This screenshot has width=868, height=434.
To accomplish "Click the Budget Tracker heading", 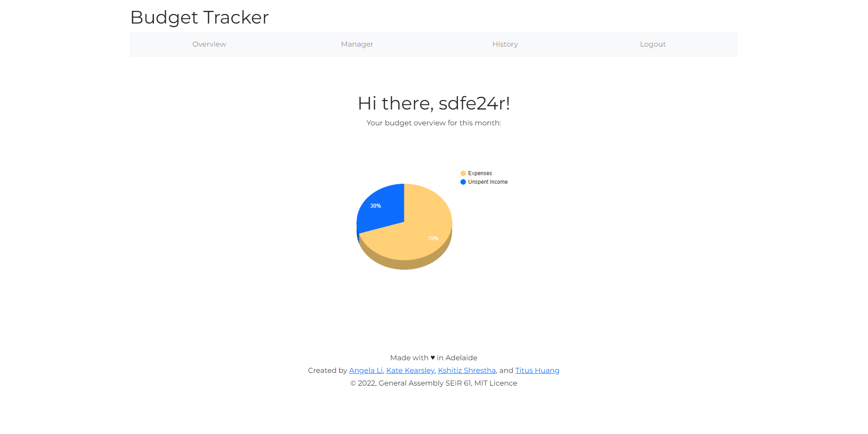I will [x=199, y=17].
